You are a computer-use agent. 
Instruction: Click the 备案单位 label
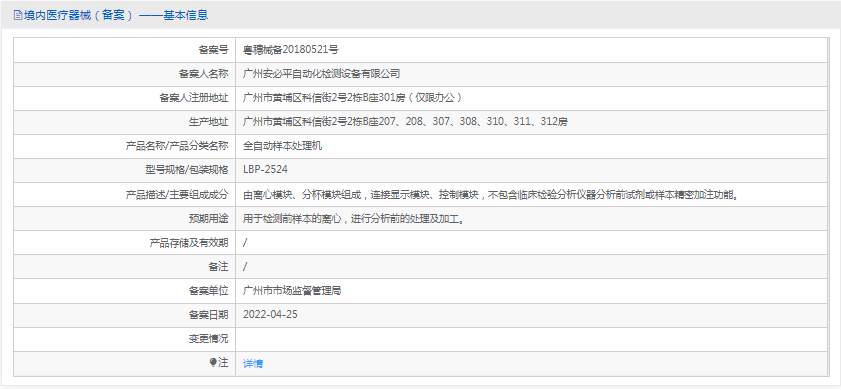click(x=208, y=291)
